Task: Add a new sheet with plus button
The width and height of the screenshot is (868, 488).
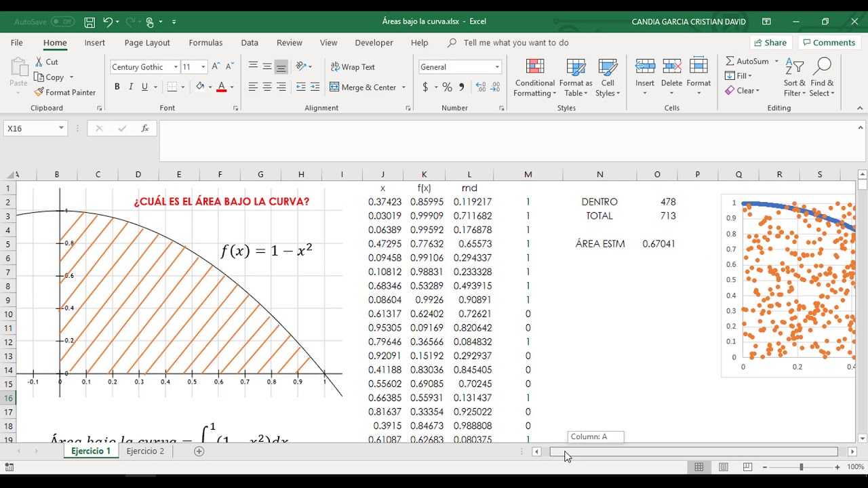Action: coord(199,451)
